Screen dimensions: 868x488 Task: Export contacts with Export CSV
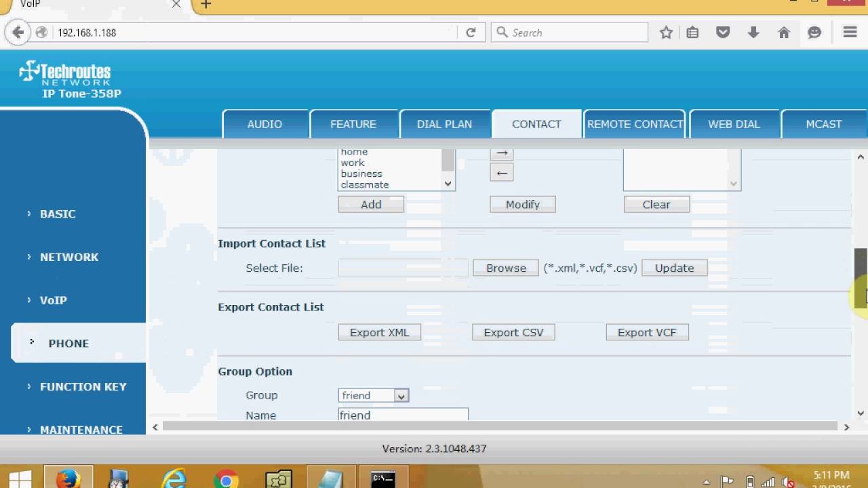(x=513, y=332)
